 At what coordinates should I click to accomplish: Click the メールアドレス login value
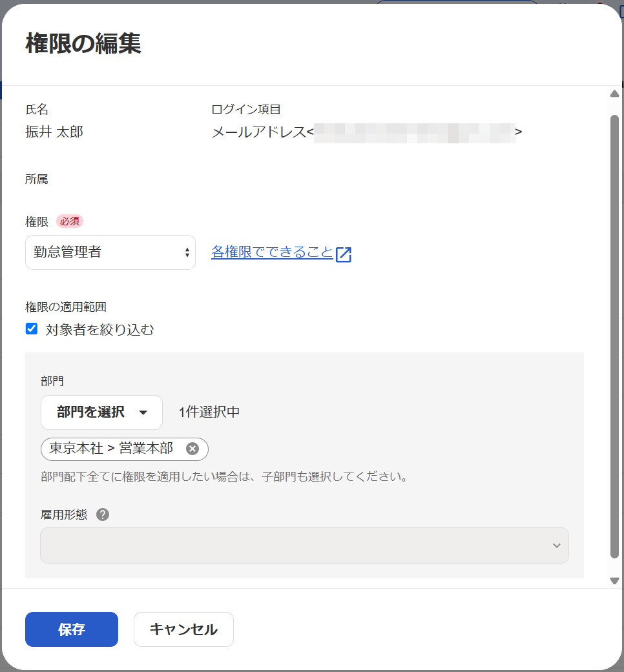click(x=367, y=132)
